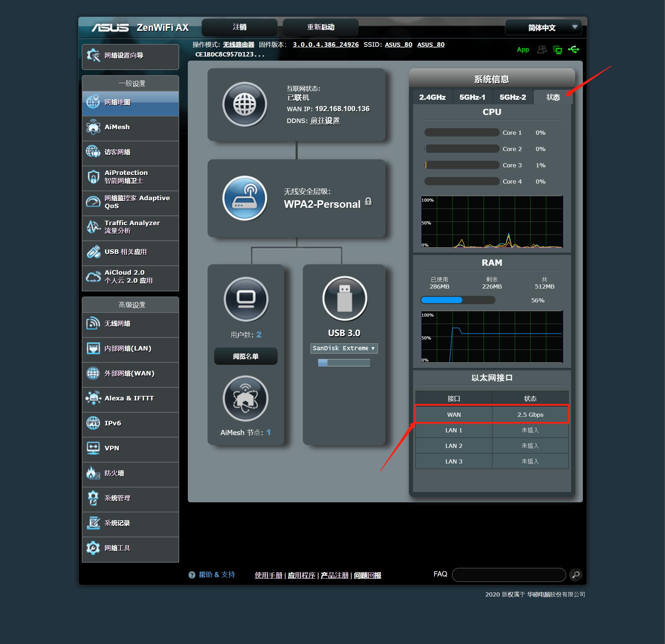This screenshot has width=665, height=644.
Task: Open the 前往设置 DDNS link
Action: point(325,121)
